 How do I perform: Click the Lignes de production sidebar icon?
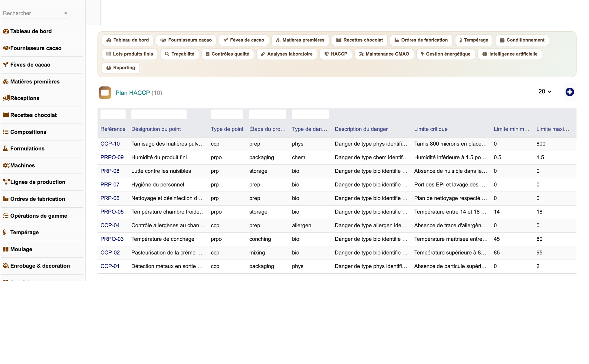tap(6, 182)
